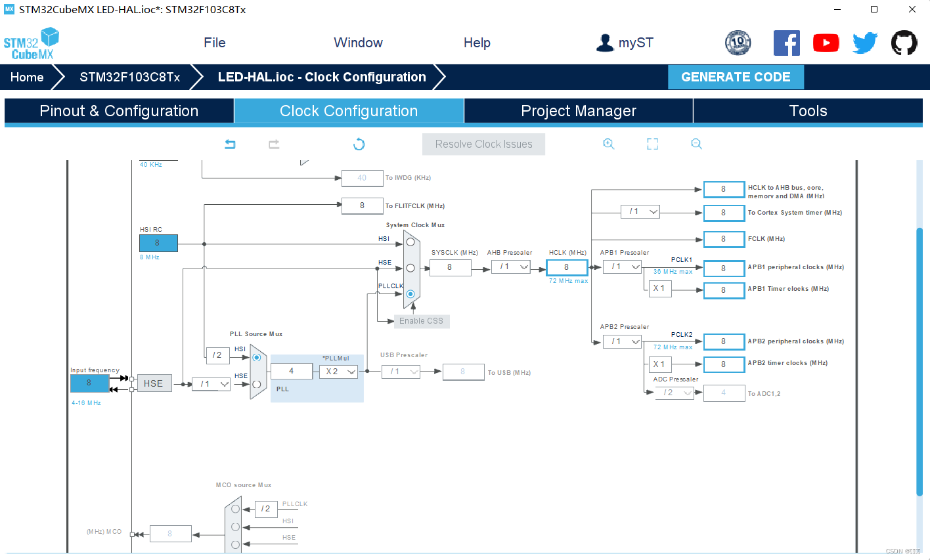The height and width of the screenshot is (560, 930).
Task: Click the myST text label
Action: (x=636, y=43)
